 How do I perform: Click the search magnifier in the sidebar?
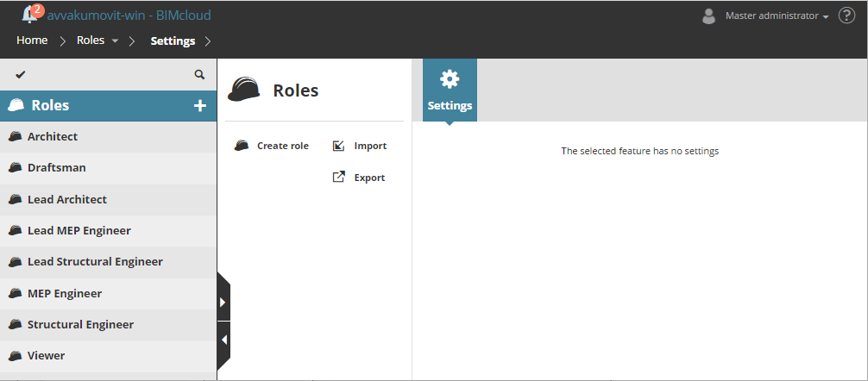[x=199, y=75]
